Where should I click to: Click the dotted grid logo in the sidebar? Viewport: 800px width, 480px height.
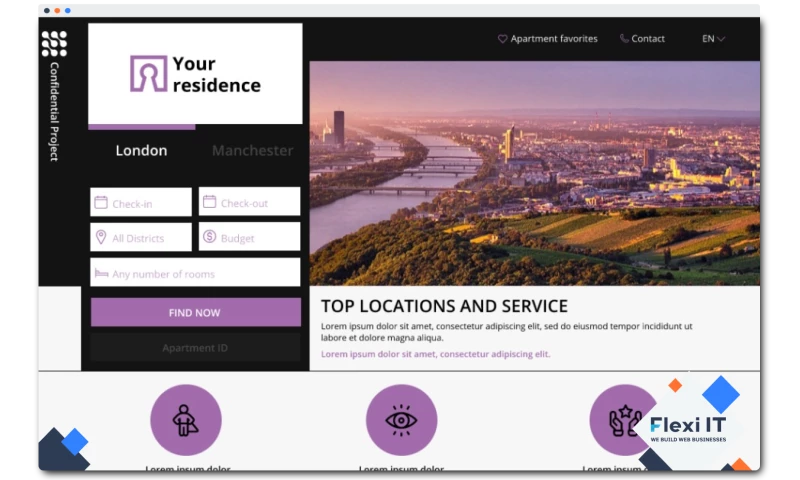coord(54,43)
